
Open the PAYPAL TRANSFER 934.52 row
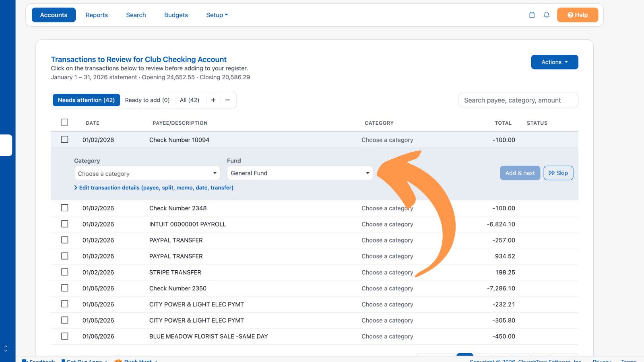pos(314,256)
